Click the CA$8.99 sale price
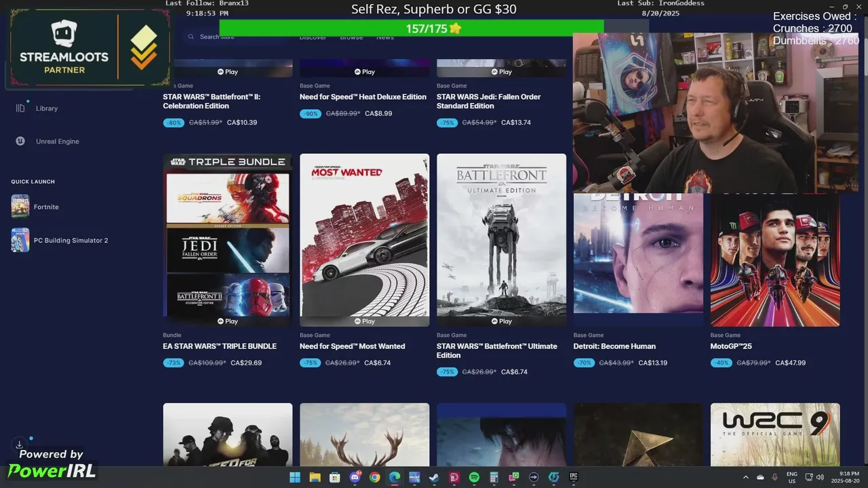Screen dimensions: 868x488 coord(378,114)
